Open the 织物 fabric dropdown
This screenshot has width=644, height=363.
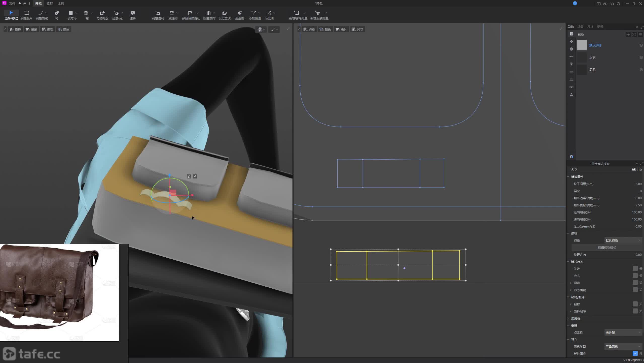[x=623, y=240]
